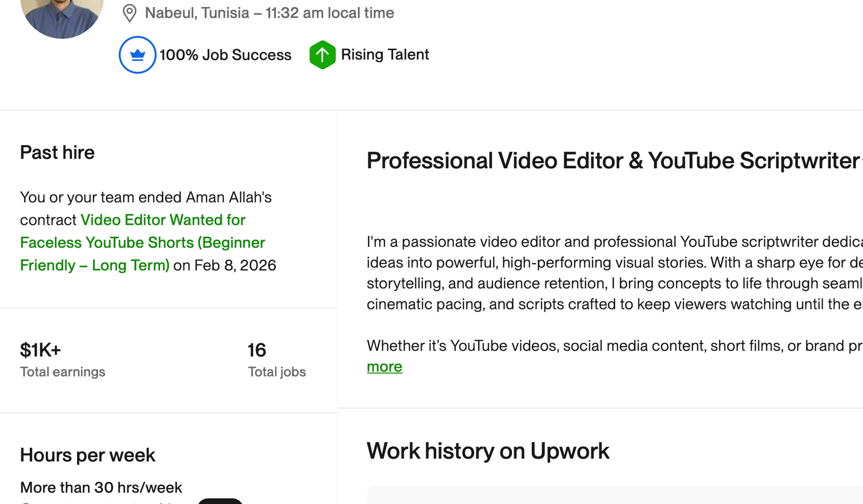Click the 100% Job Success label
The height and width of the screenshot is (504, 863).
click(x=225, y=54)
